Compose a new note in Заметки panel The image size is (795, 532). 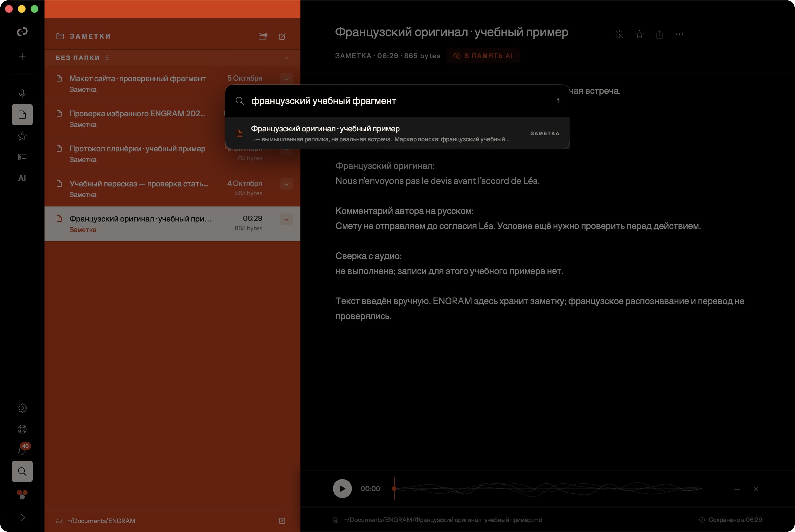(x=282, y=36)
